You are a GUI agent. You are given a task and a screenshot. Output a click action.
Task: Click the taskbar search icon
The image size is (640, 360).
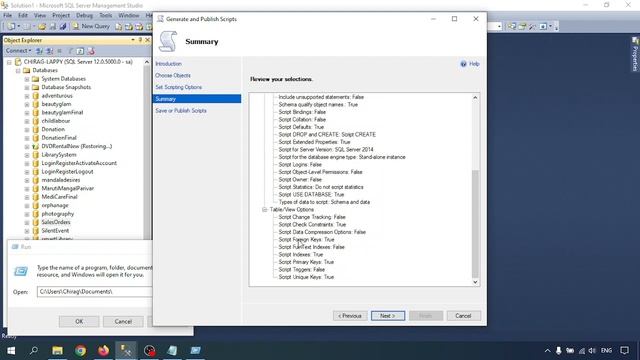click(34, 350)
